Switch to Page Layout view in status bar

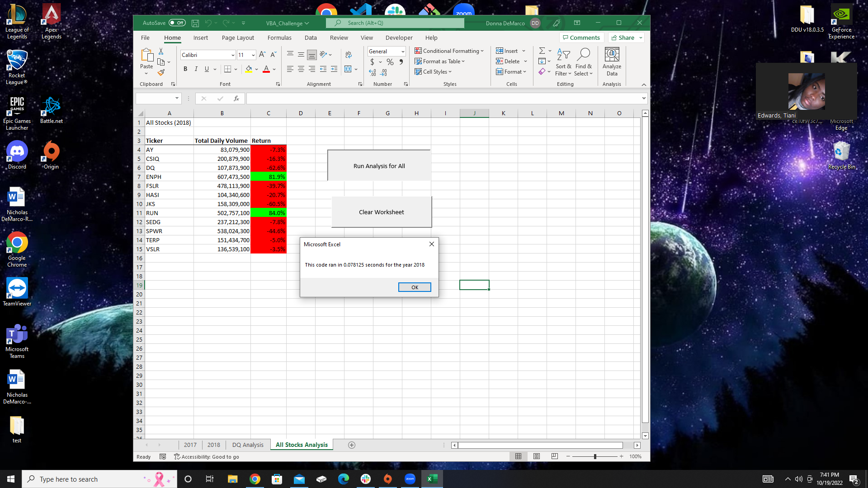point(536,456)
